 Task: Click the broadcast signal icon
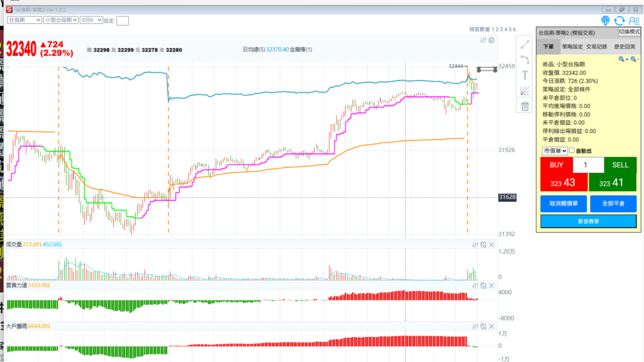pyautogui.click(x=605, y=21)
